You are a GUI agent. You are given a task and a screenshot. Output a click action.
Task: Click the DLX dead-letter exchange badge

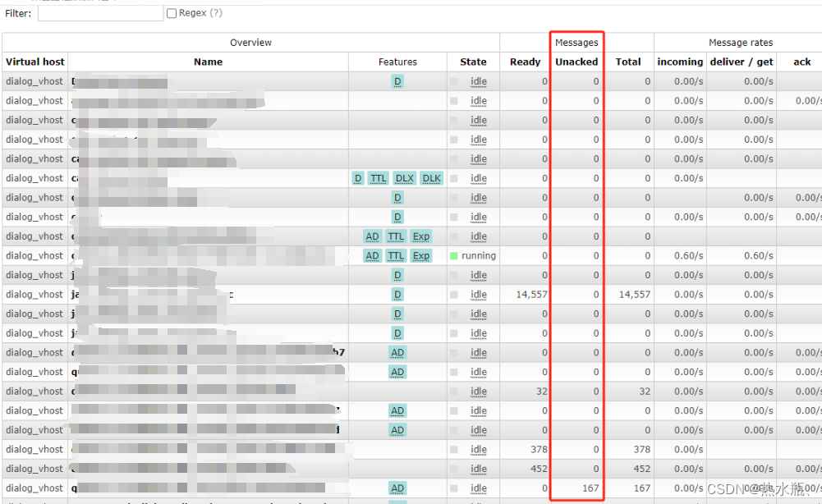(x=404, y=178)
